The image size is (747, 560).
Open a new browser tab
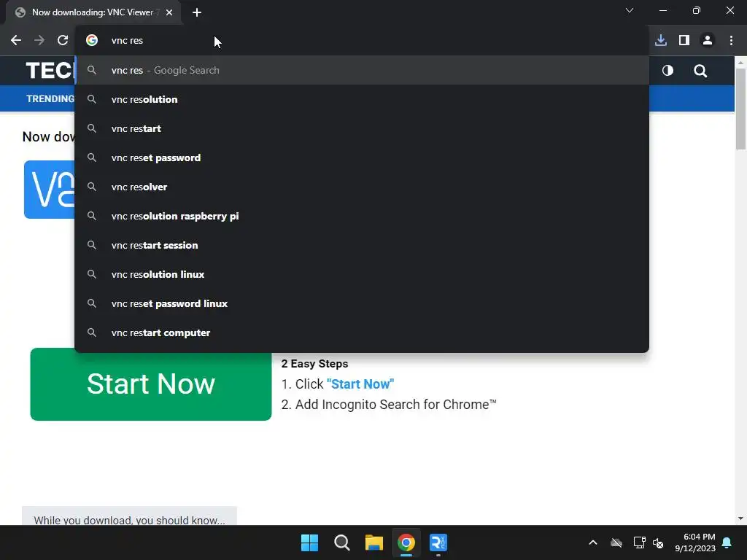pos(197,12)
